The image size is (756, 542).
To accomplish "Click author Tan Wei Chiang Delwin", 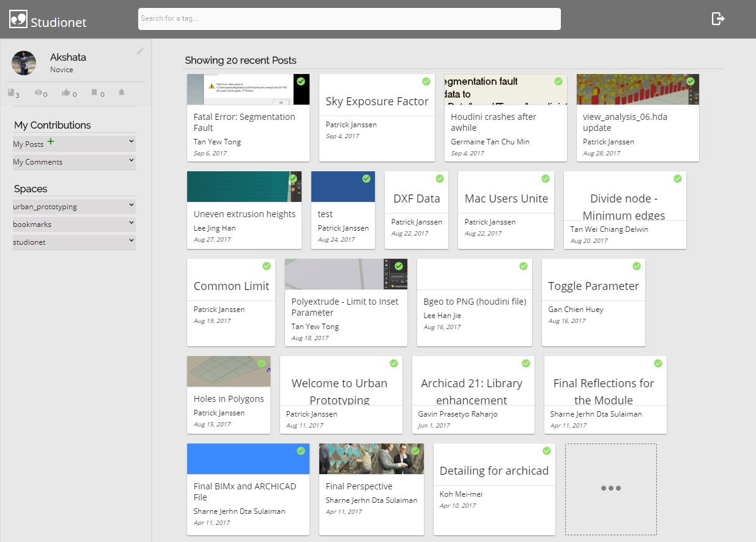I will tap(609, 229).
